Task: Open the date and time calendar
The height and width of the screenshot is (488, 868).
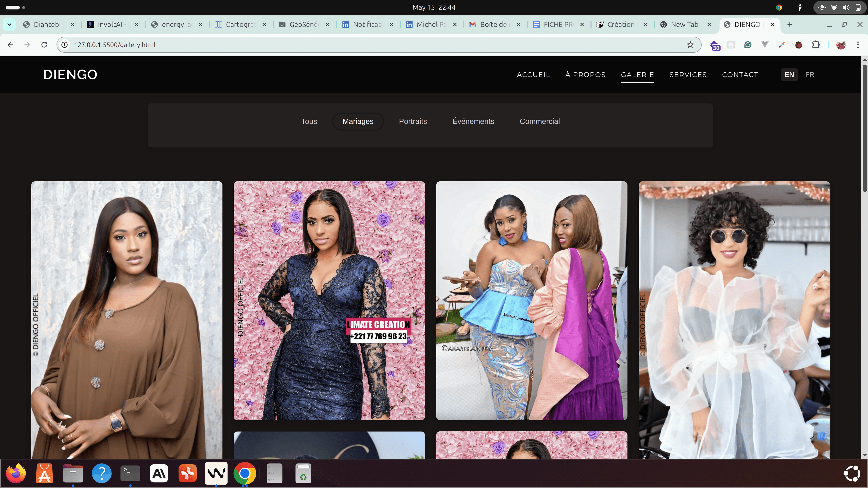Action: (x=434, y=7)
